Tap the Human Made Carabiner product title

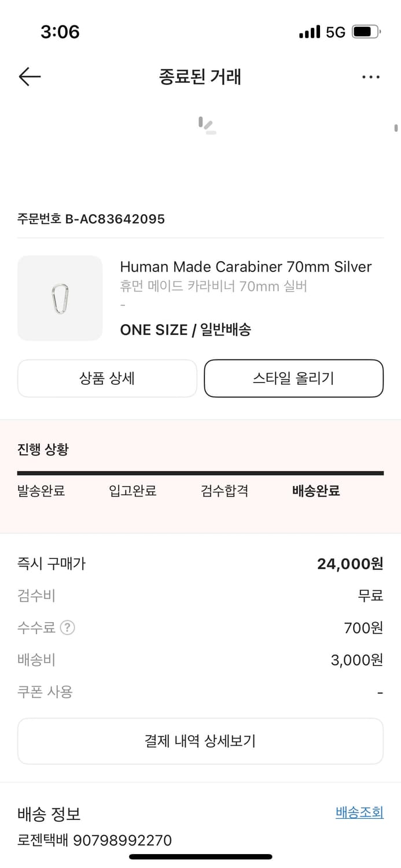245,267
